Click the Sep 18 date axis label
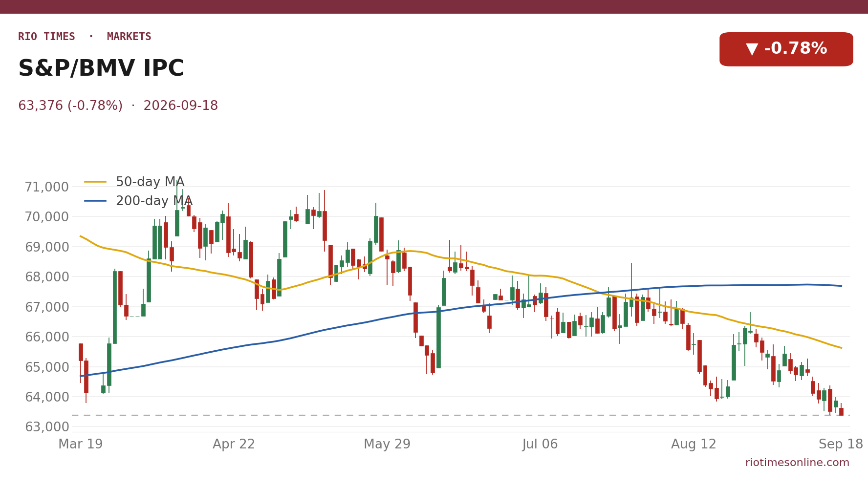Image resolution: width=868 pixels, height=488 pixels. 841,445
